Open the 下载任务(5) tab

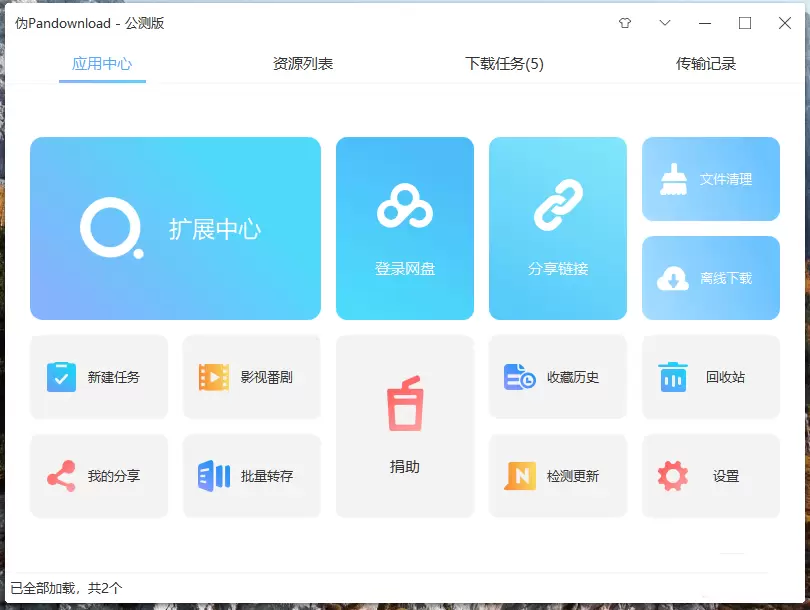504,64
